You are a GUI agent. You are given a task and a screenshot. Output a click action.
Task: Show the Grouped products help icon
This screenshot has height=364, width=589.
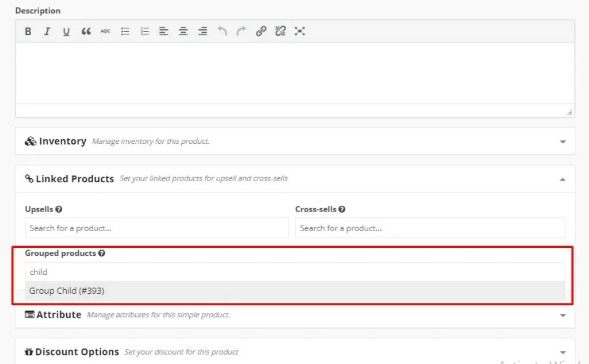tap(101, 253)
